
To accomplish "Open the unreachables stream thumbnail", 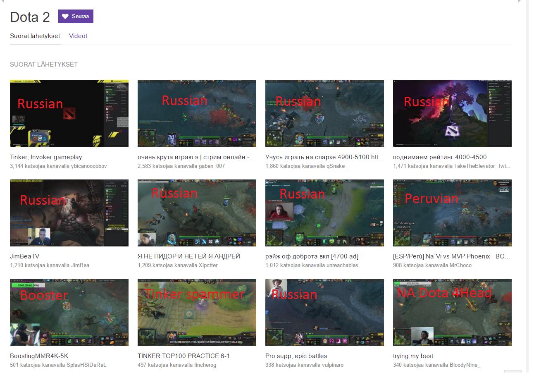I will coord(324,213).
